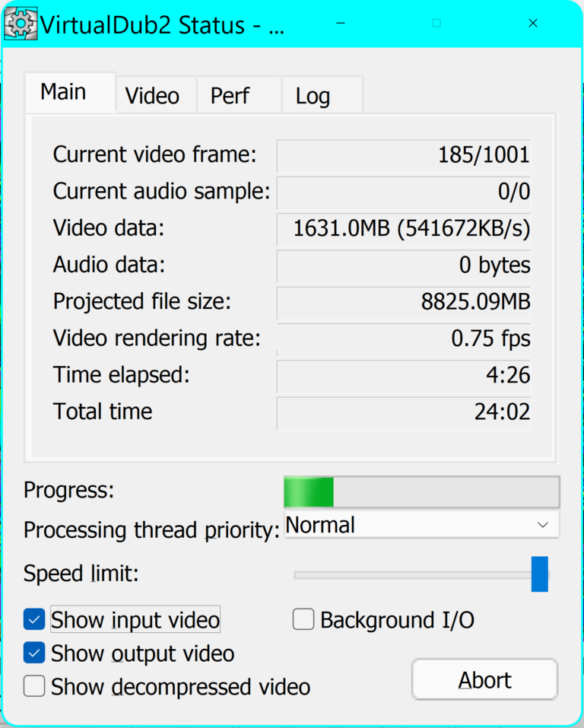Disable the Show input video checkbox
The height and width of the screenshot is (728, 584).
coord(34,620)
